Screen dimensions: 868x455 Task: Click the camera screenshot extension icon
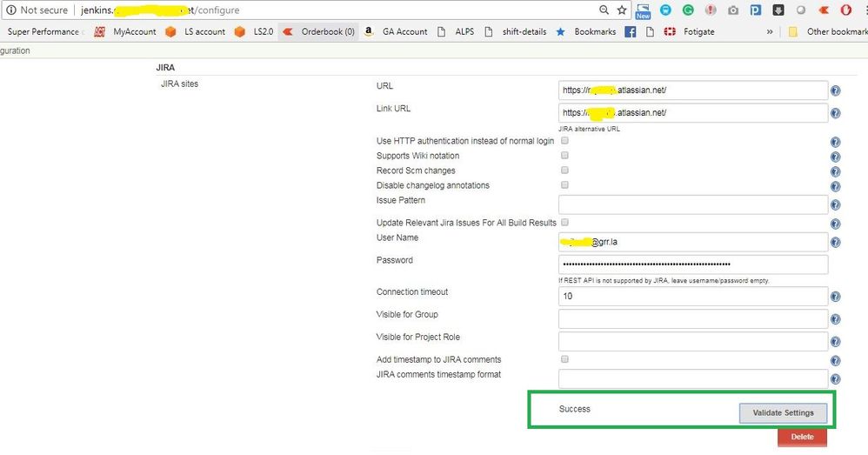coord(733,10)
